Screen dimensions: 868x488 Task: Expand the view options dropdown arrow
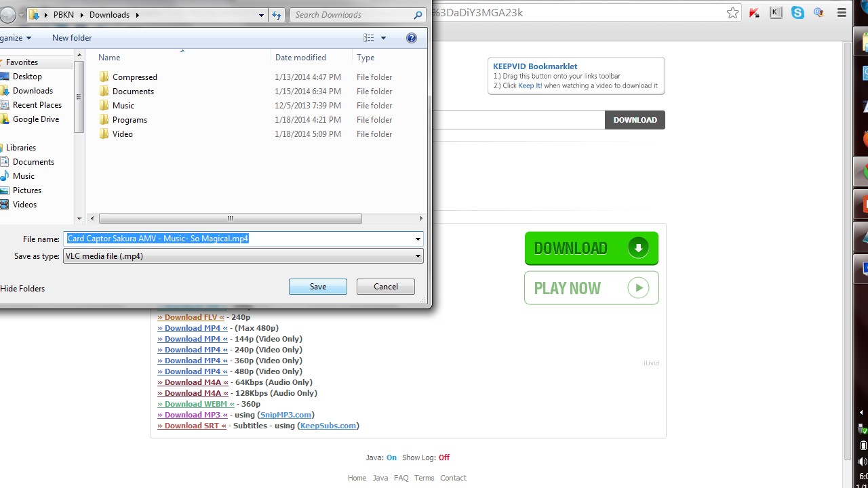click(x=383, y=38)
